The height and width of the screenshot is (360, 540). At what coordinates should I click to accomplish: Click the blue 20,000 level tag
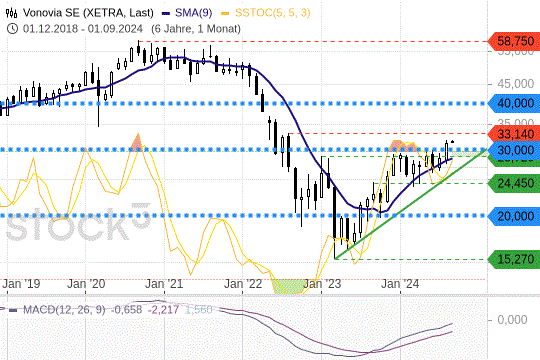(x=514, y=216)
